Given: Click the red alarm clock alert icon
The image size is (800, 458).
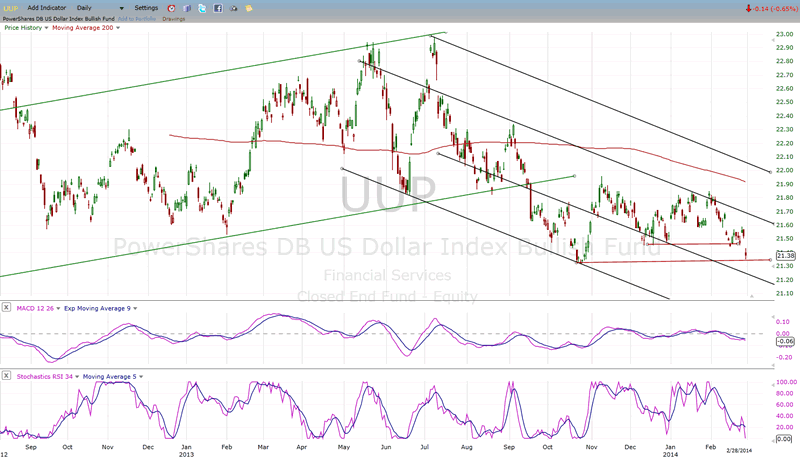Looking at the screenshot, I should (x=171, y=8).
